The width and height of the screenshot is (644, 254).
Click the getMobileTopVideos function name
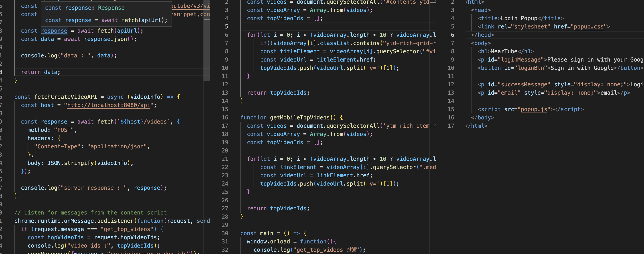(300, 118)
